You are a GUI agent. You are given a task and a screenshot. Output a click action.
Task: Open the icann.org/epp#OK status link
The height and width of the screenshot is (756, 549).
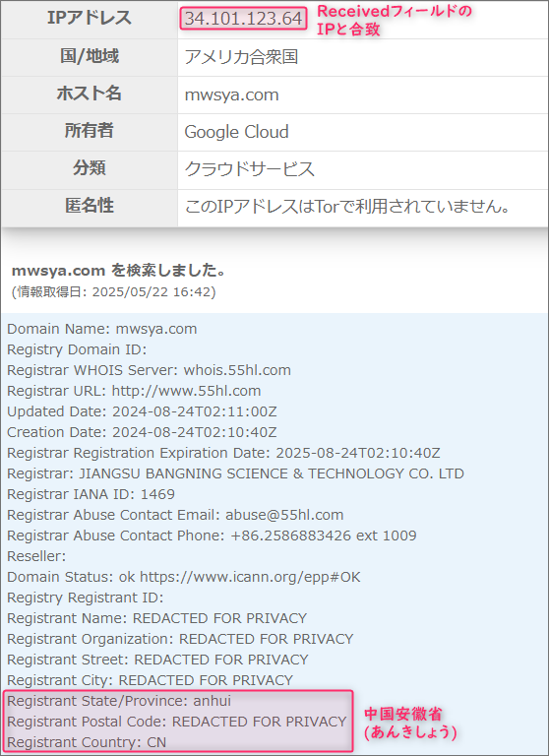250,577
